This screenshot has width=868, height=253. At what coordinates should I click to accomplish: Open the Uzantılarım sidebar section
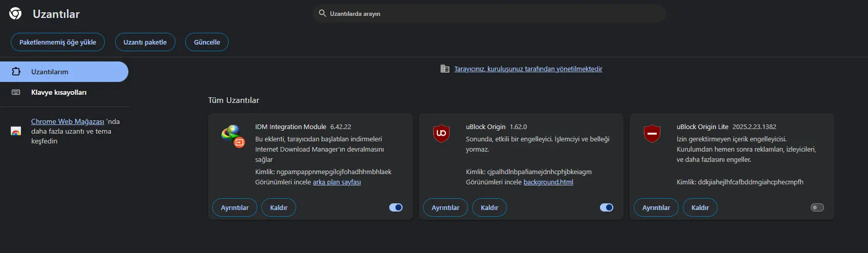point(64,72)
